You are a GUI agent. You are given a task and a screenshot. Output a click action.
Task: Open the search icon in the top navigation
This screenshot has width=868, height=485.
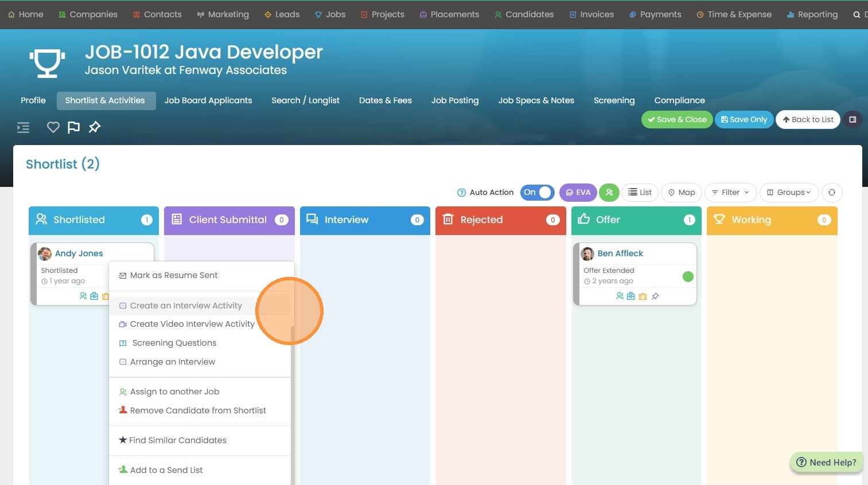(857, 14)
